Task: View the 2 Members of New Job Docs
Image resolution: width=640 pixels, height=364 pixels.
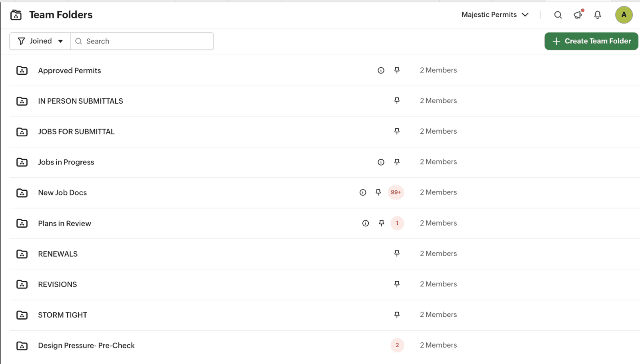Action: [x=438, y=192]
